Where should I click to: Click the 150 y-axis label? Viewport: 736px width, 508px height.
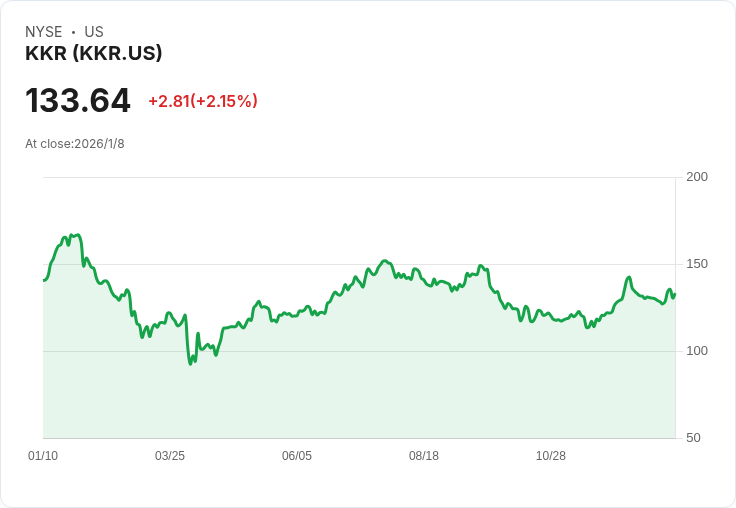(697, 264)
